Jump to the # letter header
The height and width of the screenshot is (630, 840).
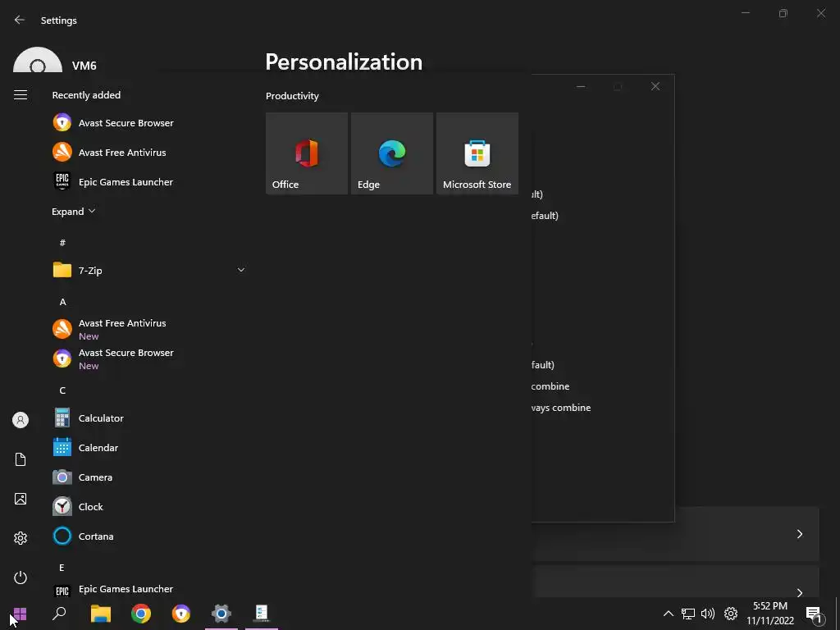click(x=62, y=243)
